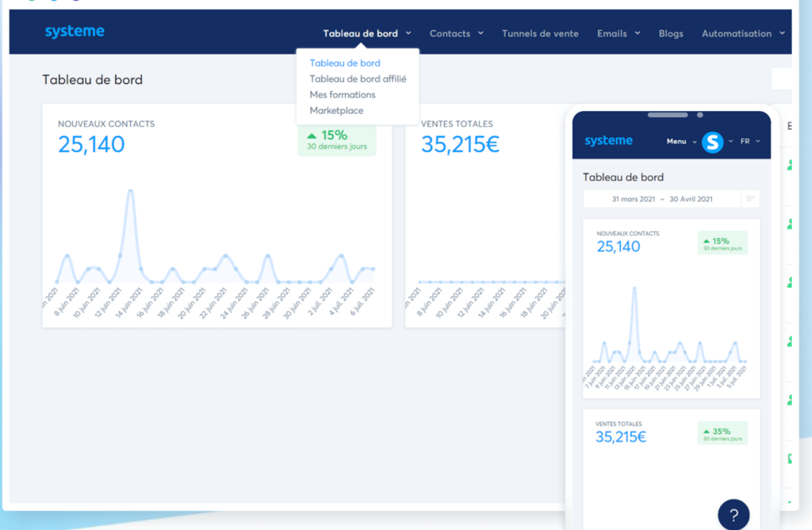Click the date range filter icon
Viewport: 812px width, 530px height.
coord(750,199)
